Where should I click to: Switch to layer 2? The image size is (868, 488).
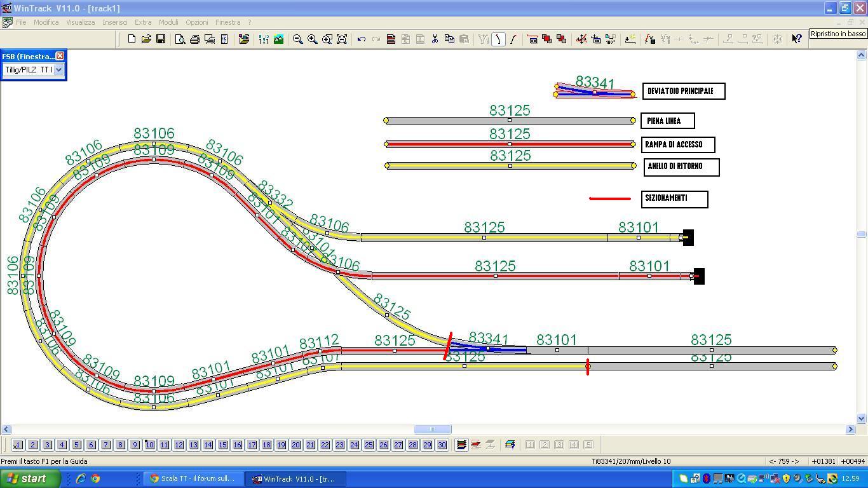pyautogui.click(x=32, y=445)
